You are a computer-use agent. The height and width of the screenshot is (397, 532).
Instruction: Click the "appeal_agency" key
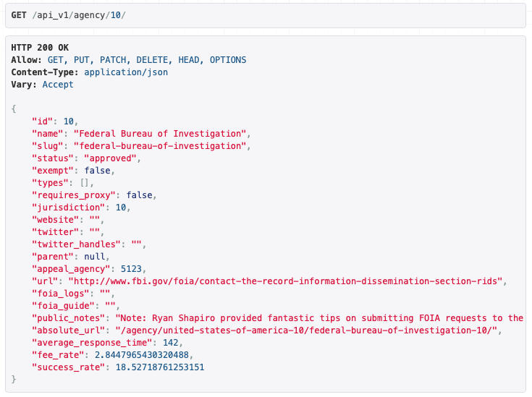point(71,269)
